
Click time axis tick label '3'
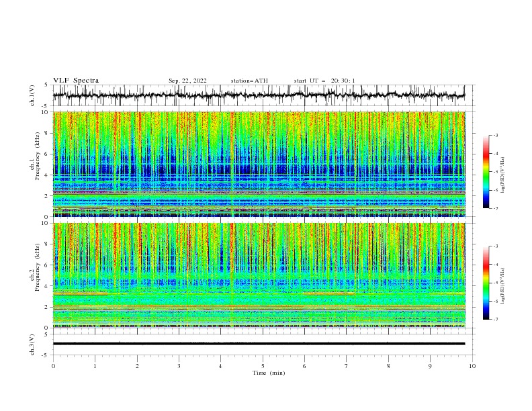pyautogui.click(x=179, y=366)
